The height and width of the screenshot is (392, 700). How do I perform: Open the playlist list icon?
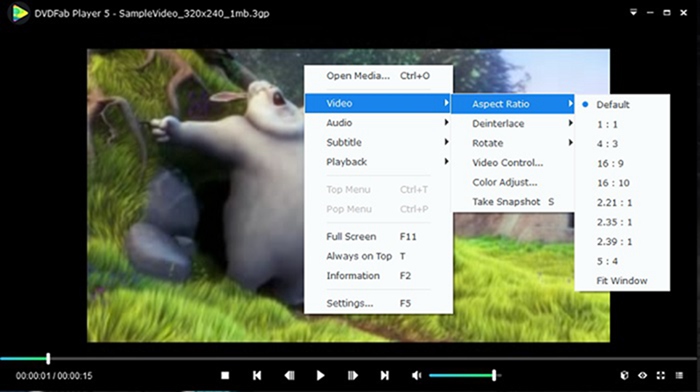(x=679, y=375)
